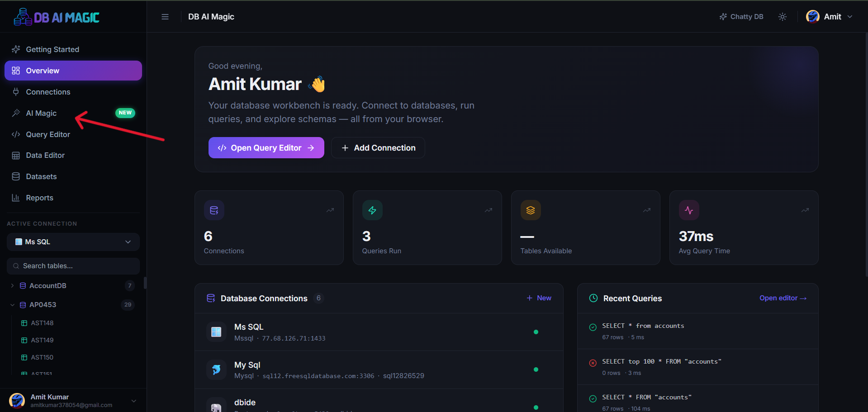
Task: Open the Connections stat card
Action: [x=269, y=227]
